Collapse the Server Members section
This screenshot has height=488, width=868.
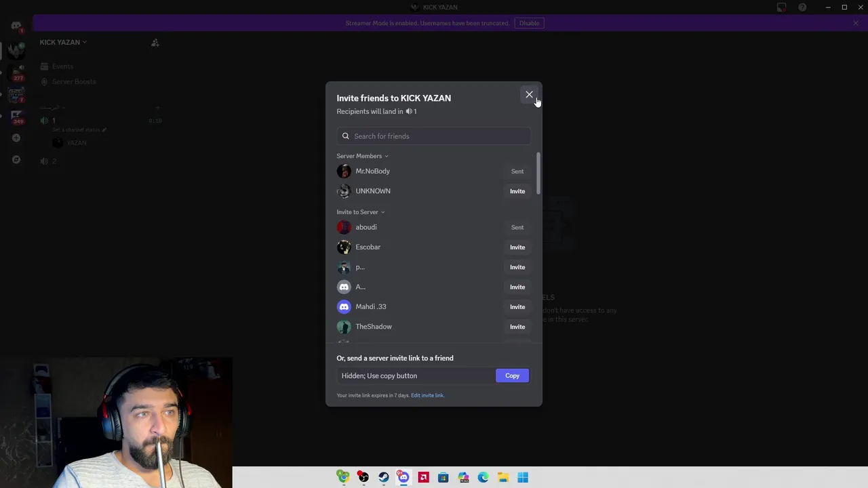[362, 156]
